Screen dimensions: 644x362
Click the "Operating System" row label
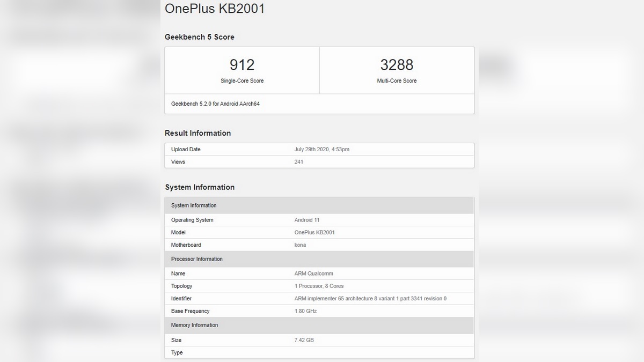[192, 220]
